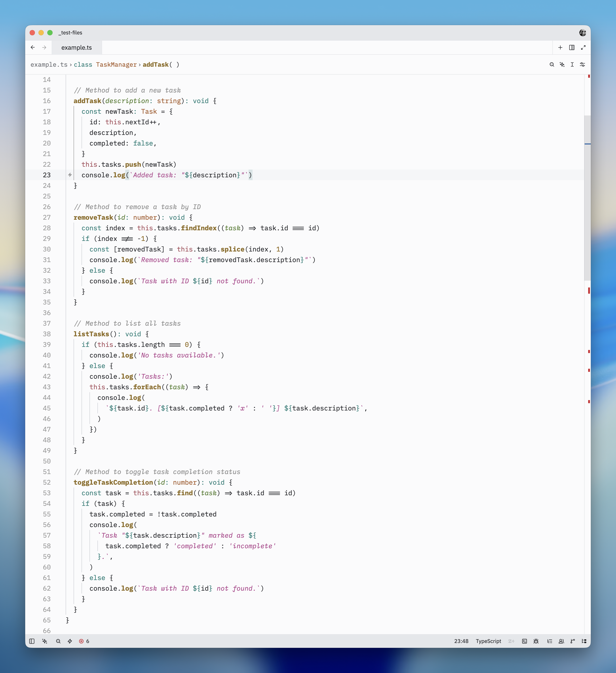Click the plus icon to create new file
616x673 pixels.
click(x=560, y=47)
